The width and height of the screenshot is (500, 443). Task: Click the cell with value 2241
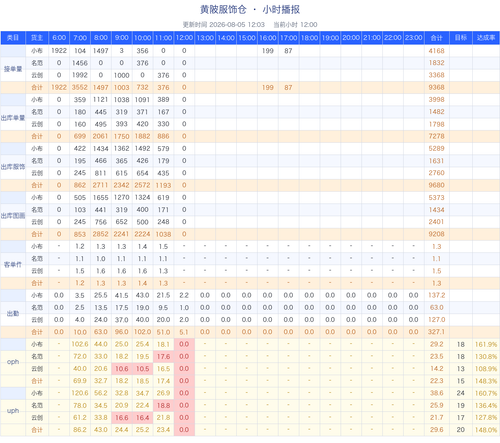(x=122, y=234)
